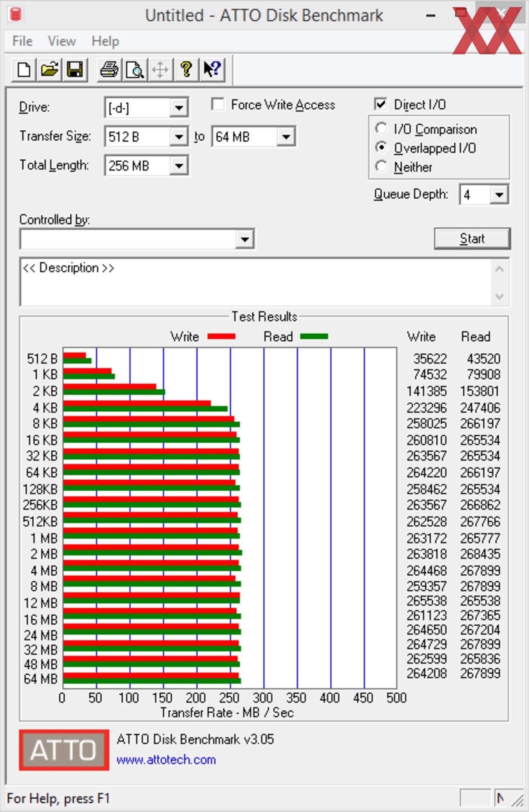The image size is (529, 812).
Task: Click ATTO Disk Benchmark v3.05 text
Action: pos(195,739)
